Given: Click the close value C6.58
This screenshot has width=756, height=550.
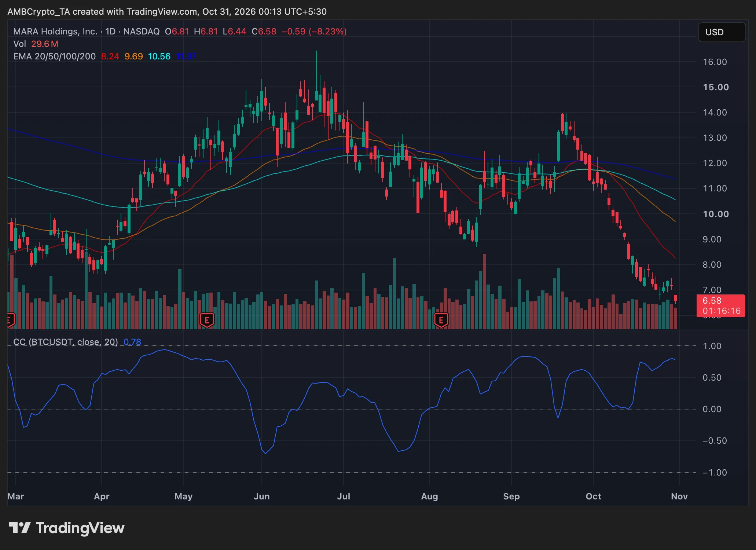Looking at the screenshot, I should pos(264,32).
